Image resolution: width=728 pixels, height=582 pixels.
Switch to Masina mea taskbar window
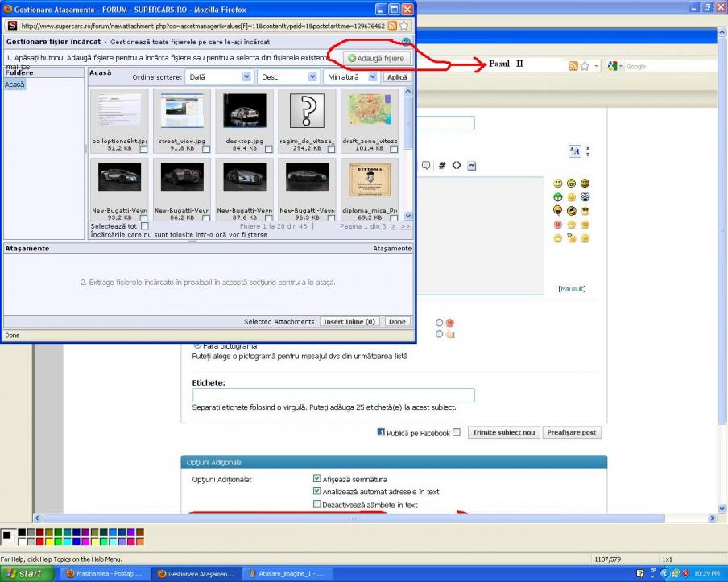[103, 574]
